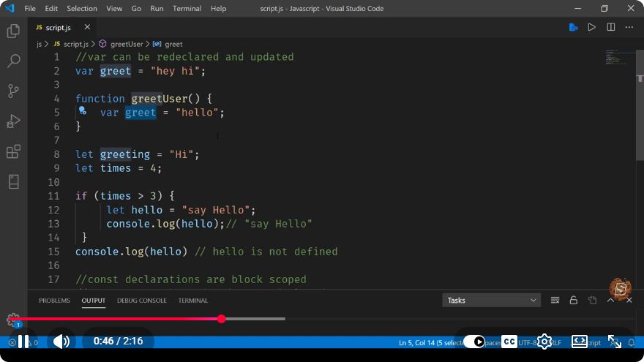The height and width of the screenshot is (362, 644).
Task: Click the word greetUser on line 4
Action: (160, 99)
